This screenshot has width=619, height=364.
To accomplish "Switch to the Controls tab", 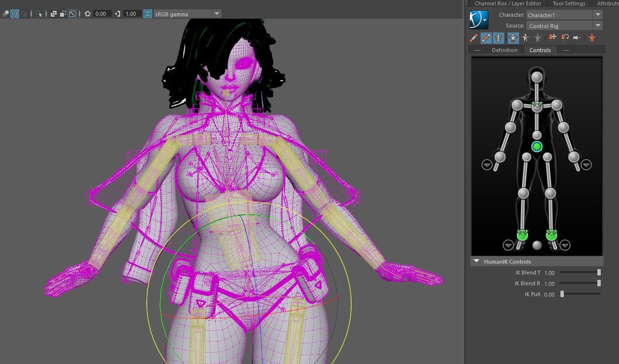I will (540, 50).
